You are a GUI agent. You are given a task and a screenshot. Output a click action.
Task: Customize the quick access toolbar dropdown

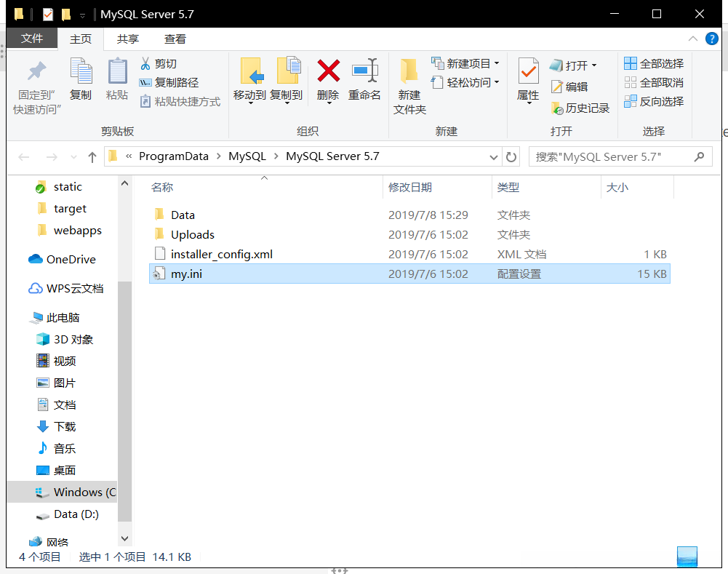(82, 15)
